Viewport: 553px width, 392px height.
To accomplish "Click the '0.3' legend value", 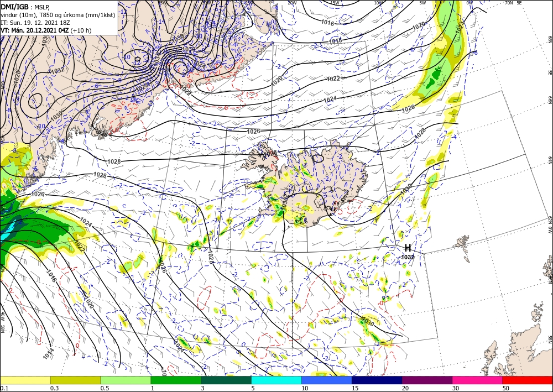I will coord(54,388).
